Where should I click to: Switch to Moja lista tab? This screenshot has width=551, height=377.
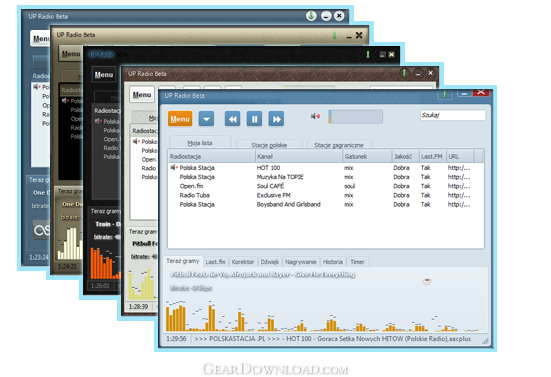[200, 143]
